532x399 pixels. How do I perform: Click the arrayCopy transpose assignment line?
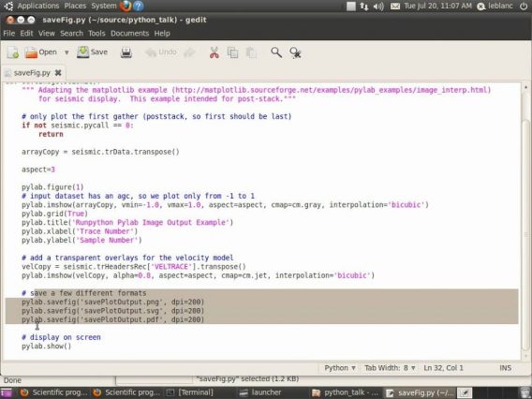click(x=100, y=152)
